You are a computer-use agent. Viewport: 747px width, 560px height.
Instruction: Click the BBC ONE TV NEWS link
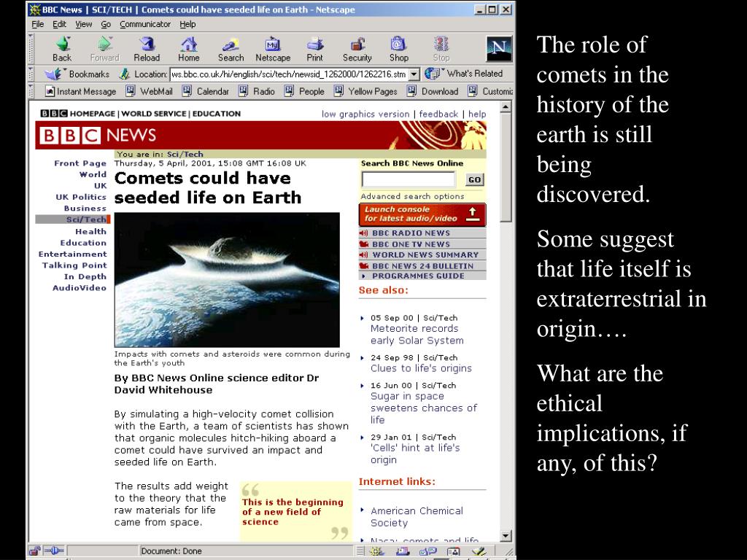click(411, 244)
